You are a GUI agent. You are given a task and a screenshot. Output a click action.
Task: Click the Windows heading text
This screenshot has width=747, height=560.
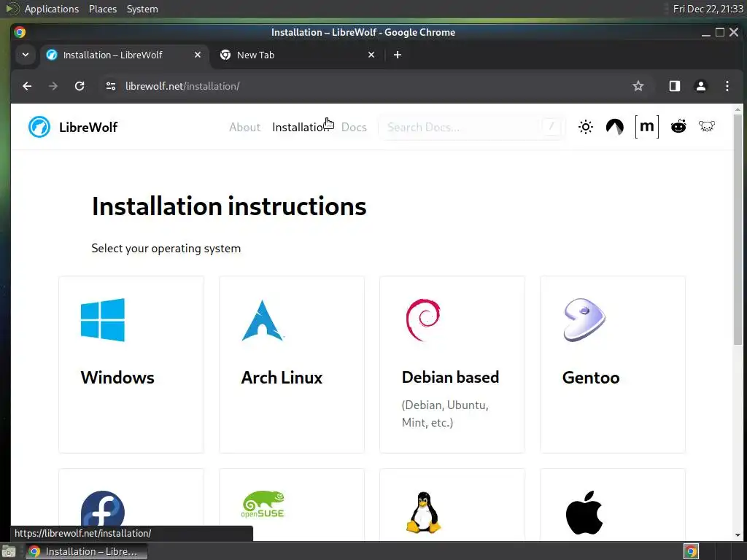pyautogui.click(x=117, y=378)
